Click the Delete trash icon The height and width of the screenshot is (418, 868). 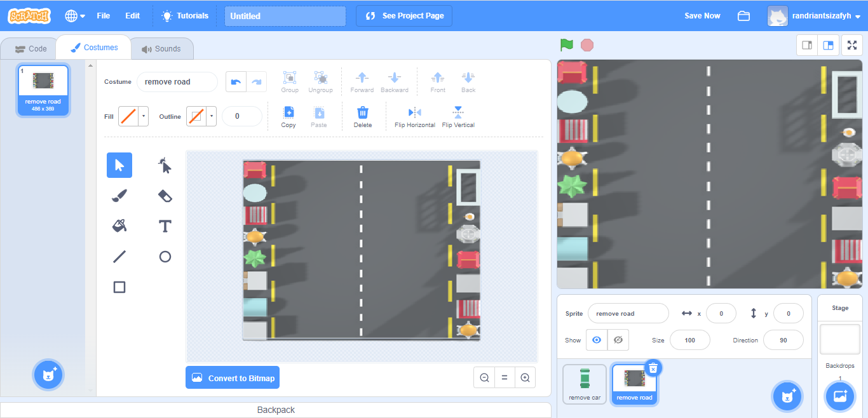[363, 116]
